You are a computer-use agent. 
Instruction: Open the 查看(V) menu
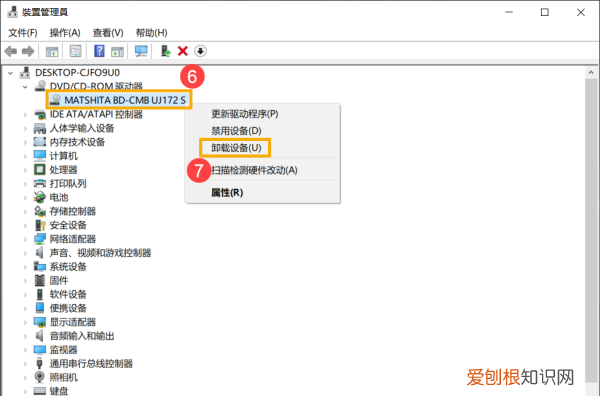pos(108,33)
